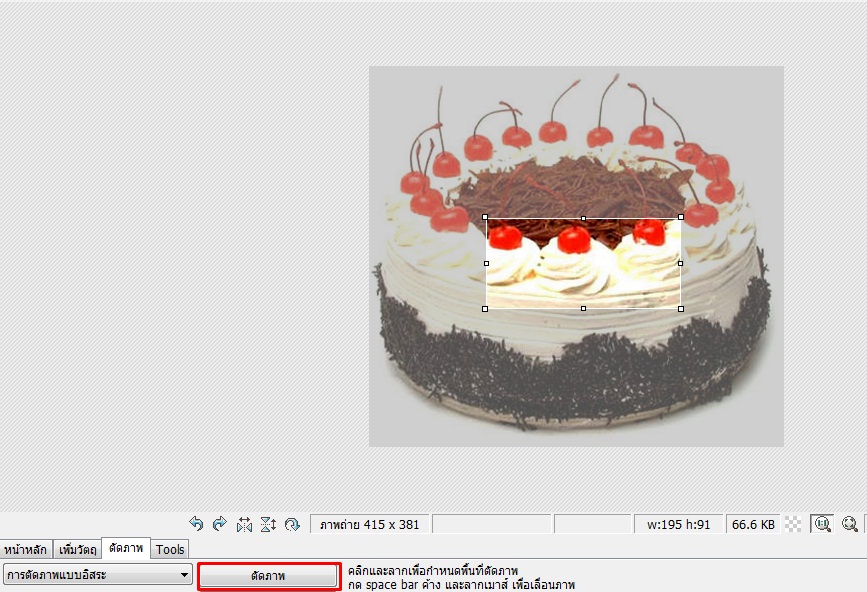Click the right-middle crop selection handle
Image resolution: width=867 pixels, height=592 pixels.
[x=680, y=264]
